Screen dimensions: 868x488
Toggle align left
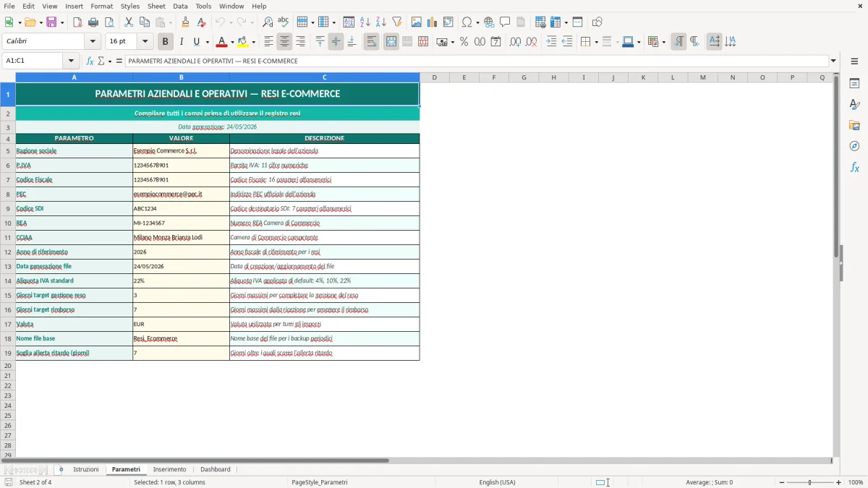point(268,42)
